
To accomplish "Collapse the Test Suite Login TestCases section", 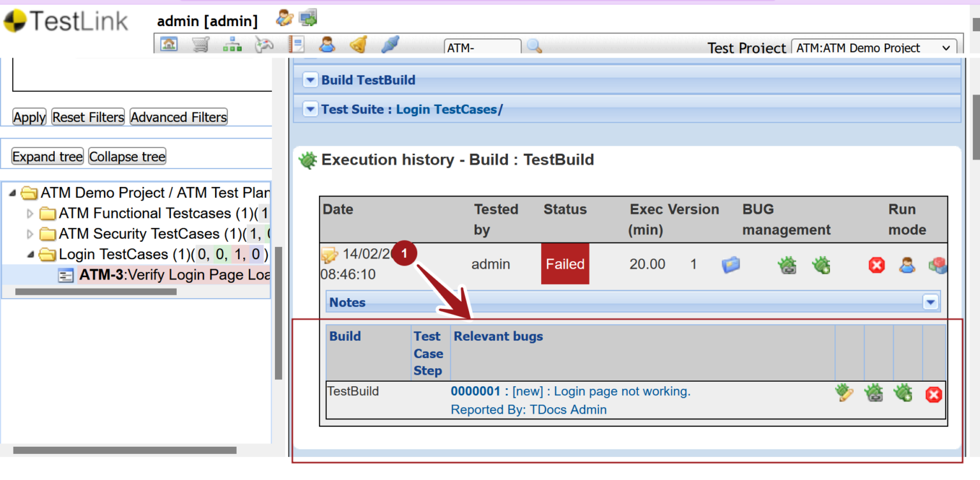I will click(310, 109).
